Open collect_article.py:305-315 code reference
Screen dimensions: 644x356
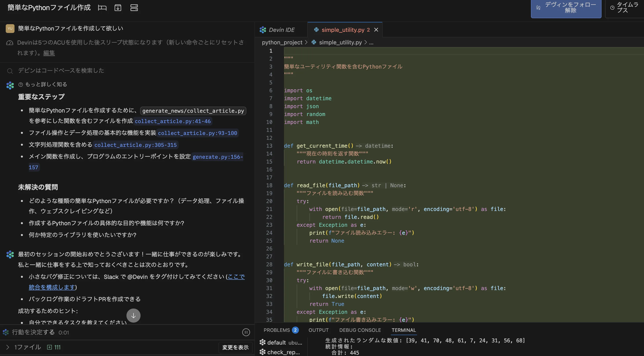[x=135, y=145]
